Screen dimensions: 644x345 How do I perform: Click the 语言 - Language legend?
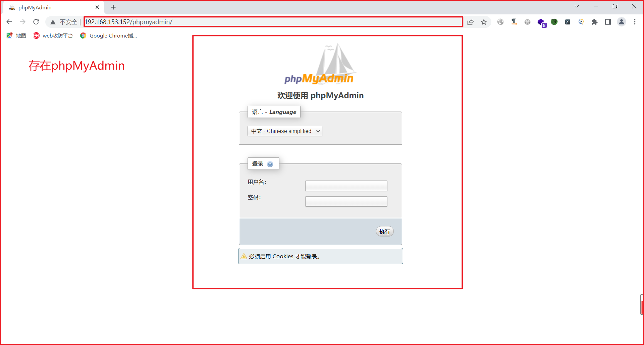point(274,112)
